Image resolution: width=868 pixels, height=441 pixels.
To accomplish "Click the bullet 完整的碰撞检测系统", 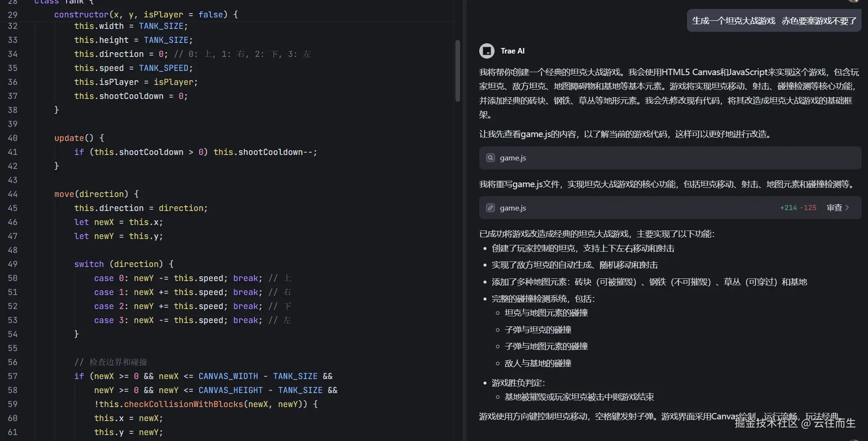I will click(x=543, y=299).
